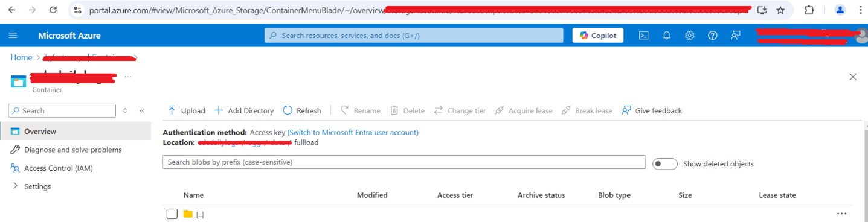
Task: Refresh the blob list
Action: [302, 110]
